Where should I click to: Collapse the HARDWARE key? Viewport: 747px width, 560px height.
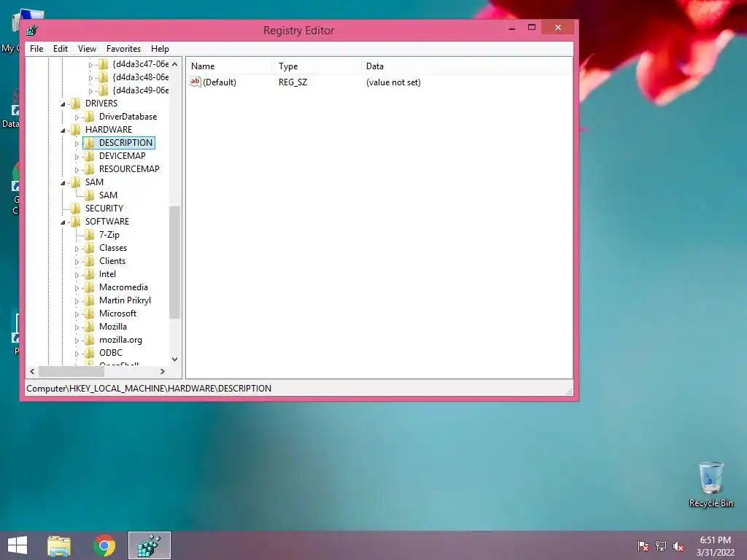coord(63,130)
